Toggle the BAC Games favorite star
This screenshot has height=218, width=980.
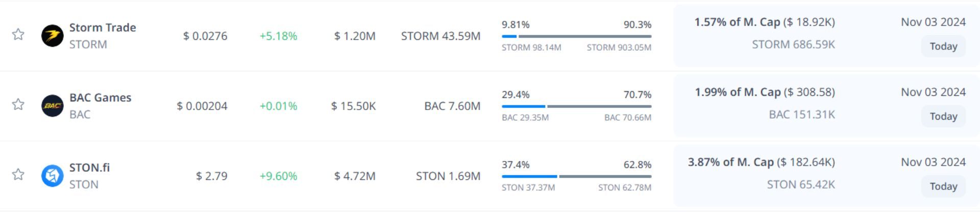(18, 104)
